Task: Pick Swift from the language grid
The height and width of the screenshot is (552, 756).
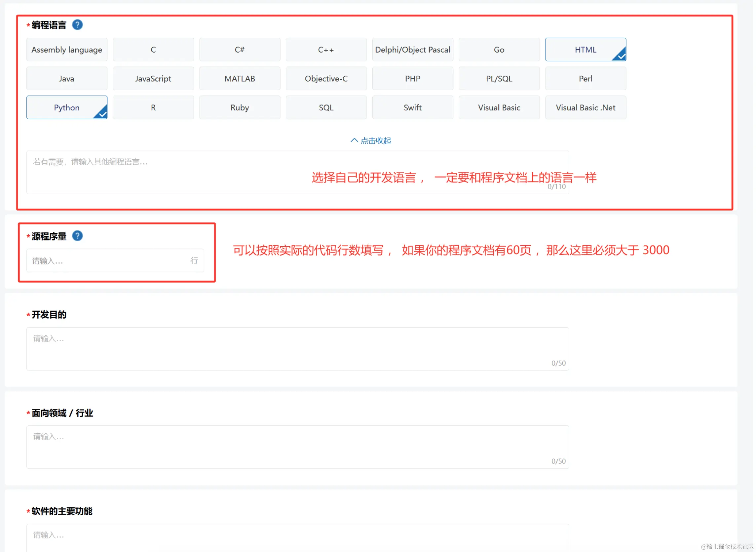Action: point(412,108)
